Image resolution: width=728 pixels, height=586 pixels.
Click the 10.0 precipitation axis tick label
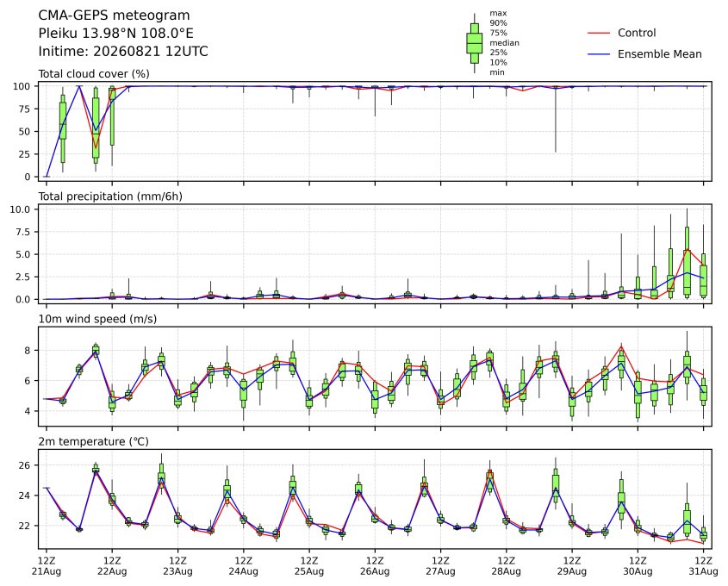point(20,209)
